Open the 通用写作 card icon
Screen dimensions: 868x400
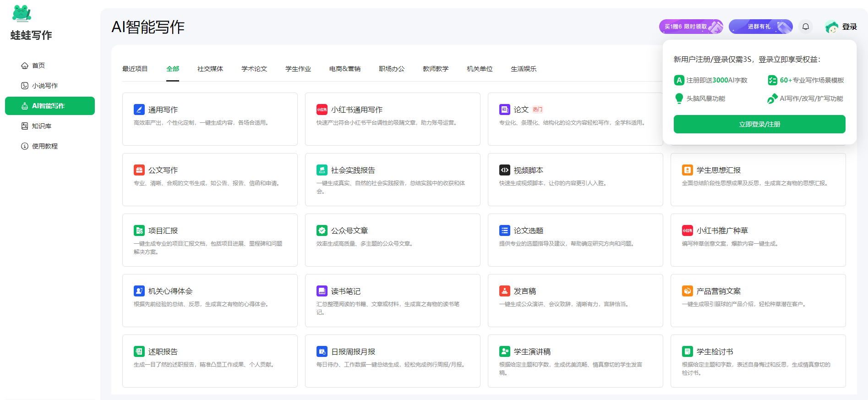click(139, 110)
